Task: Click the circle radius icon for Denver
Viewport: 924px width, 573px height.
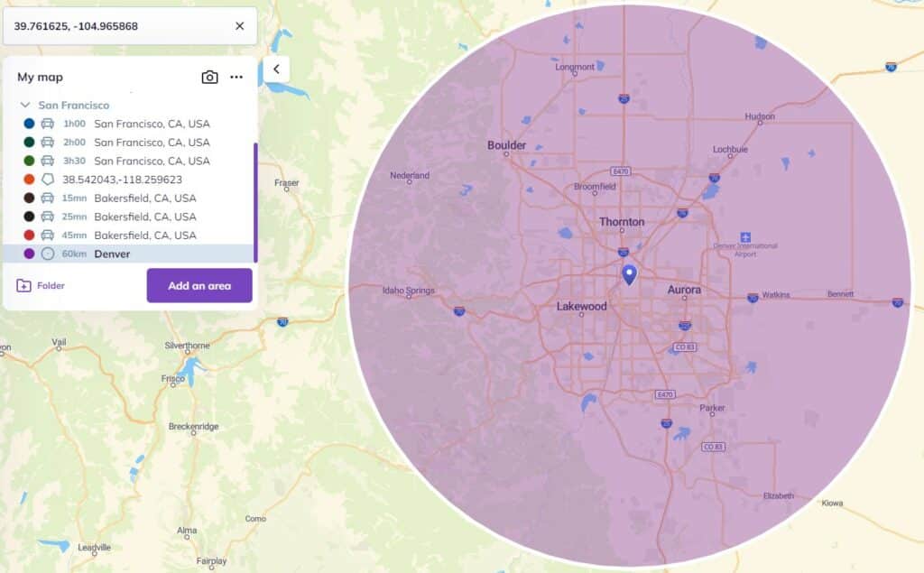Action: coord(48,254)
